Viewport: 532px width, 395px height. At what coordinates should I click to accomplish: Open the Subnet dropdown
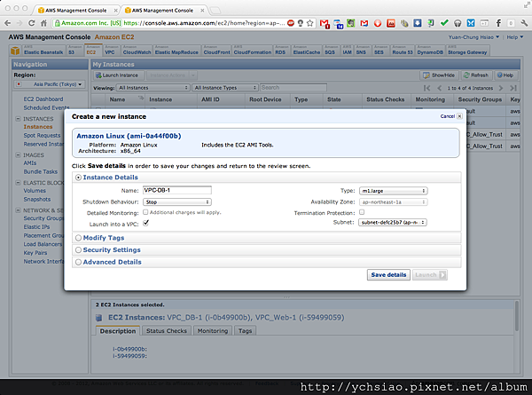(x=393, y=223)
